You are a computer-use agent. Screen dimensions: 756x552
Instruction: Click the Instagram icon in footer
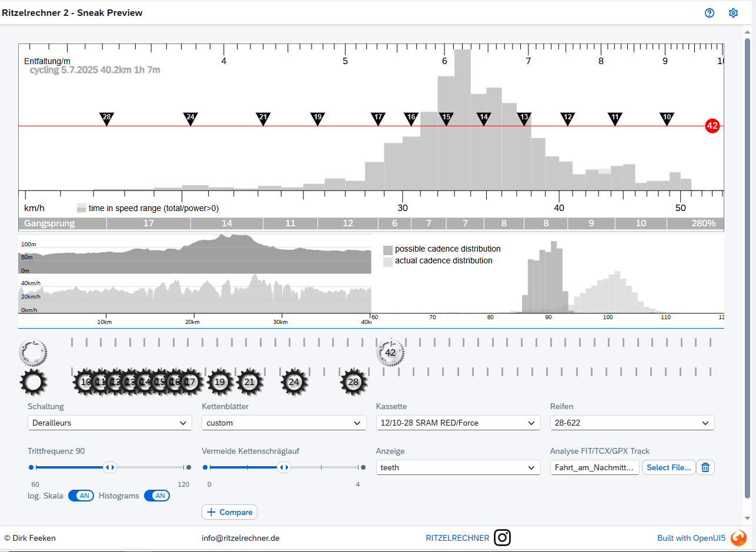click(x=502, y=537)
